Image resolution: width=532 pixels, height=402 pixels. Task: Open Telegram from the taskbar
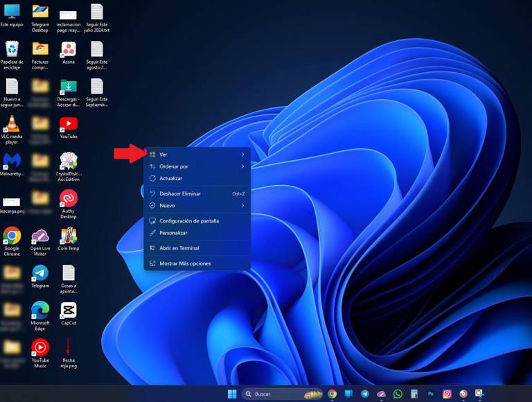tap(365, 394)
